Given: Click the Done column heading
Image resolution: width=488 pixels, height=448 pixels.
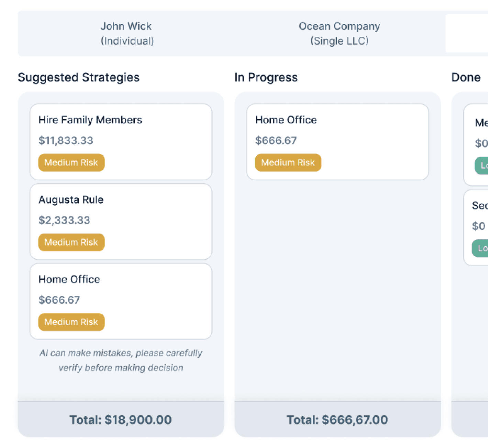Looking at the screenshot, I should pyautogui.click(x=466, y=77).
